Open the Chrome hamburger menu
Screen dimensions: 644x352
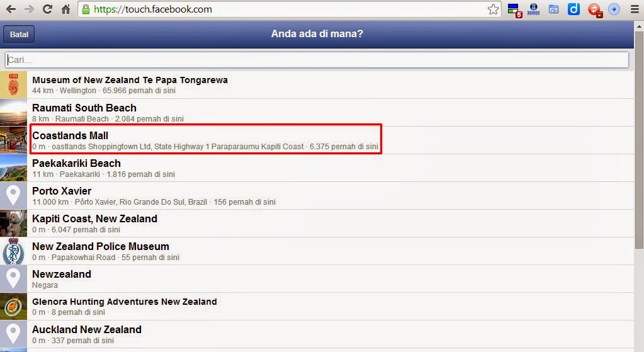point(635,9)
